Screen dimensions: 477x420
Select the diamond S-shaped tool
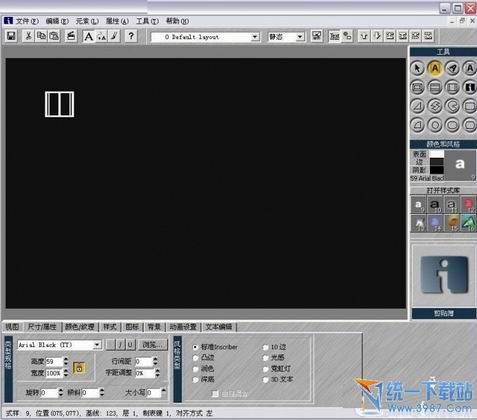click(435, 106)
